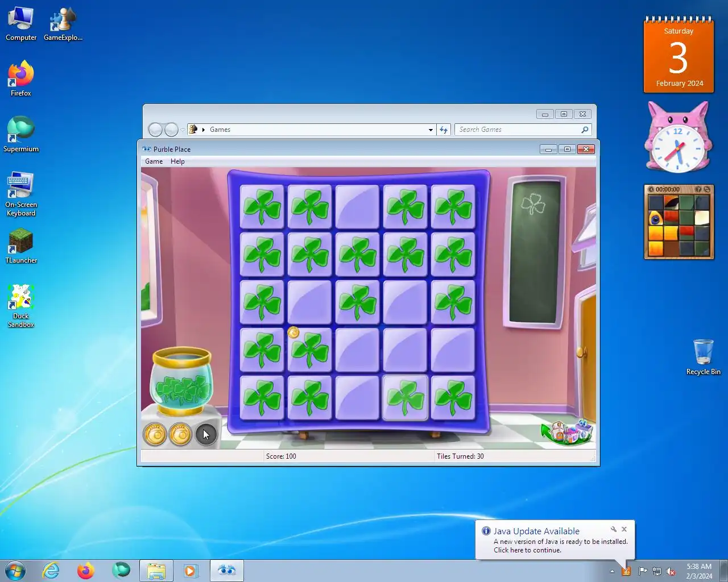Select the Firefox desktop icon

pyautogui.click(x=21, y=79)
